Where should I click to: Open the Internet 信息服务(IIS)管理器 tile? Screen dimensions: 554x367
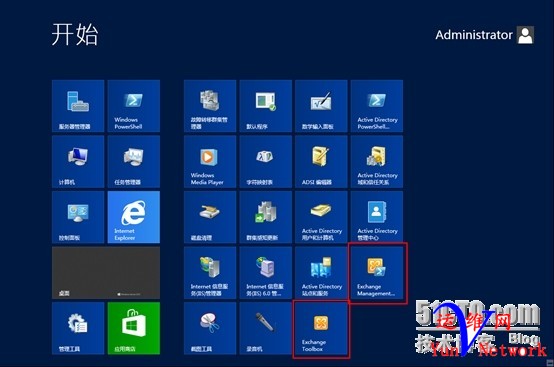210,273
